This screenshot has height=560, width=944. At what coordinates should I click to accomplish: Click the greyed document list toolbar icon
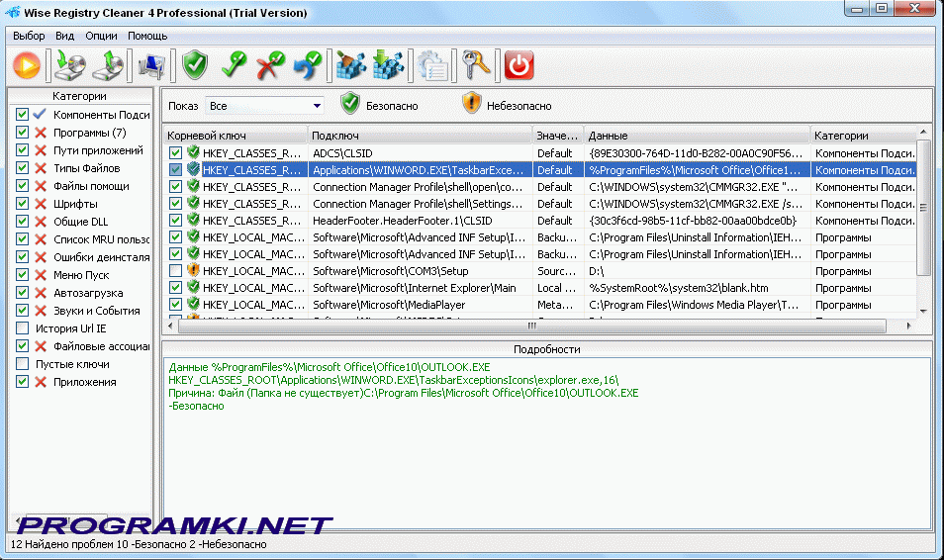click(432, 65)
